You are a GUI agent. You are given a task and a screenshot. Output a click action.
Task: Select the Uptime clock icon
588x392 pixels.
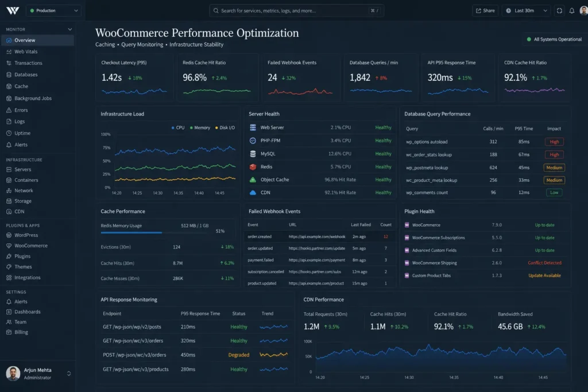click(9, 133)
